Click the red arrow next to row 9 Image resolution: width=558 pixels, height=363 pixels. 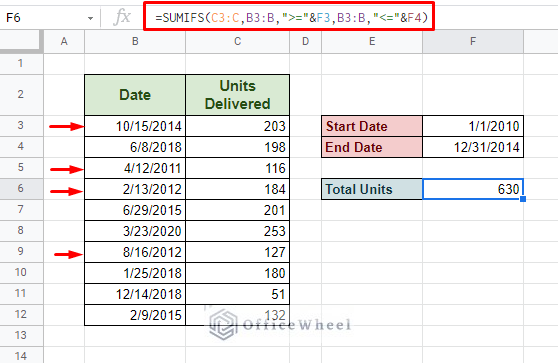point(68,254)
